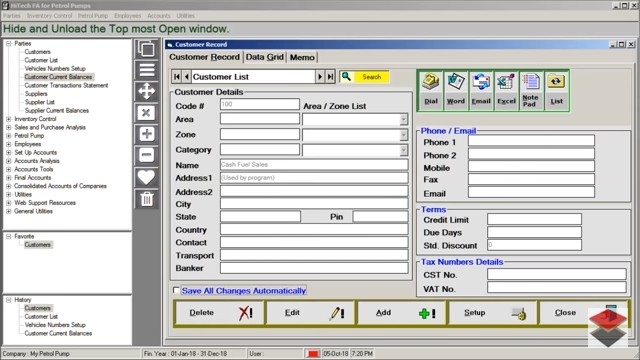Expand Accounts Analysis tree node
This screenshot has height=360, width=640.
pos(9,161)
